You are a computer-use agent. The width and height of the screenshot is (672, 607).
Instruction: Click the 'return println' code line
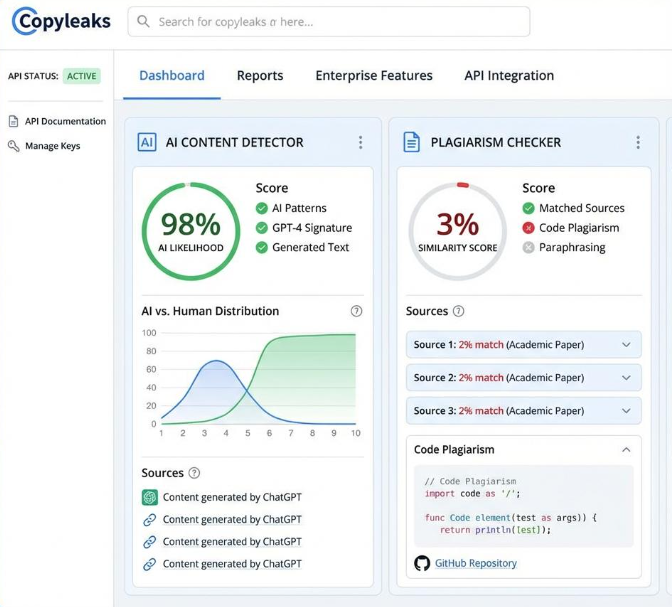tap(495, 530)
